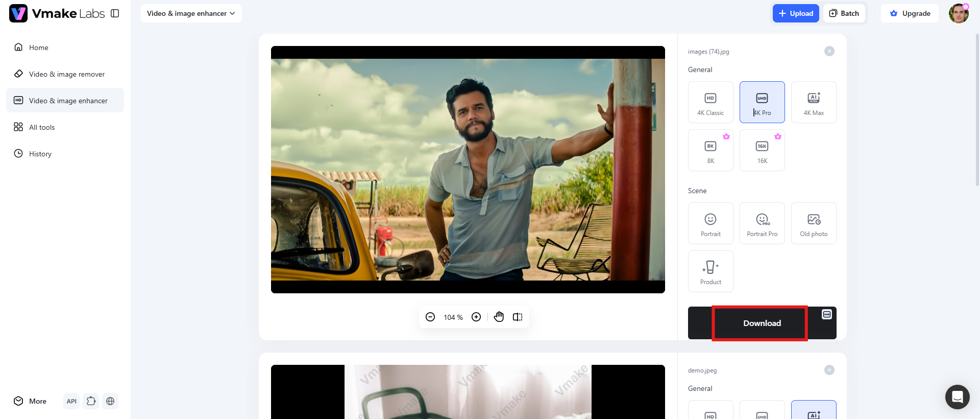
Task: Select the 4K Max enhancement option
Action: pos(814,102)
